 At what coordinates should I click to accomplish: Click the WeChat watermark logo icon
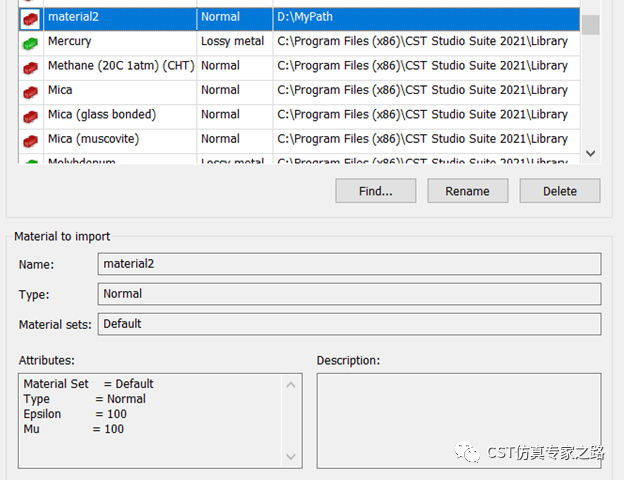click(467, 452)
